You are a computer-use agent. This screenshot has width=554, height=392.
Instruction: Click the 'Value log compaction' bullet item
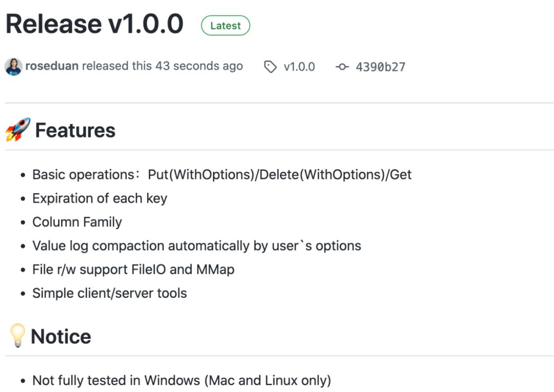(196, 245)
